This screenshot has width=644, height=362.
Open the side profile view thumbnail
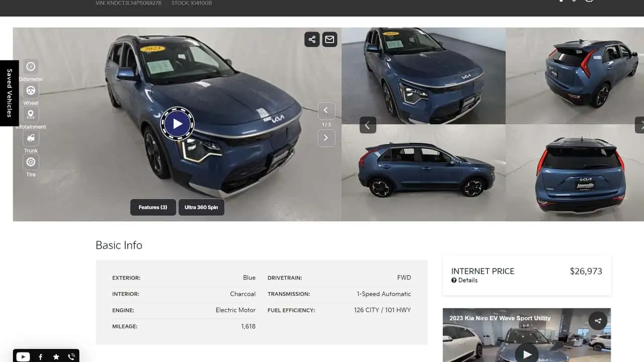[x=424, y=173]
